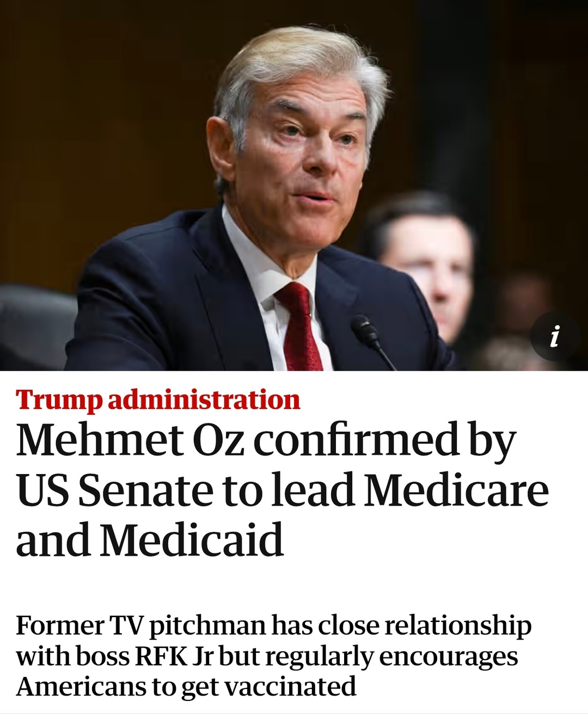Click the image info icon
This screenshot has height=714, width=588.
[x=554, y=336]
